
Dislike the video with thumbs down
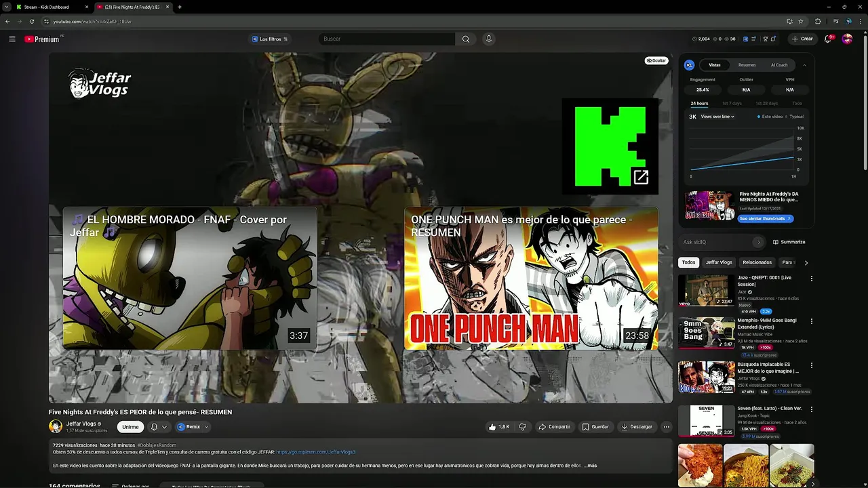pos(522,427)
